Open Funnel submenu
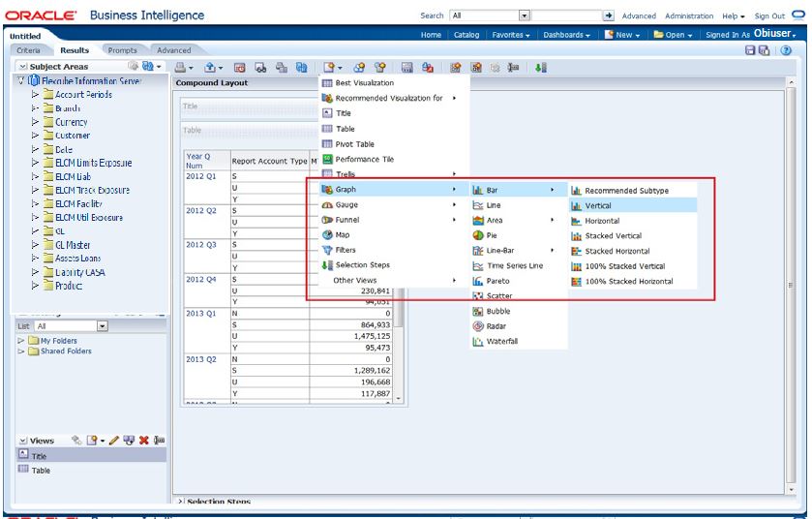Image resolution: width=812 pixels, height=519 pixels. coord(394,220)
